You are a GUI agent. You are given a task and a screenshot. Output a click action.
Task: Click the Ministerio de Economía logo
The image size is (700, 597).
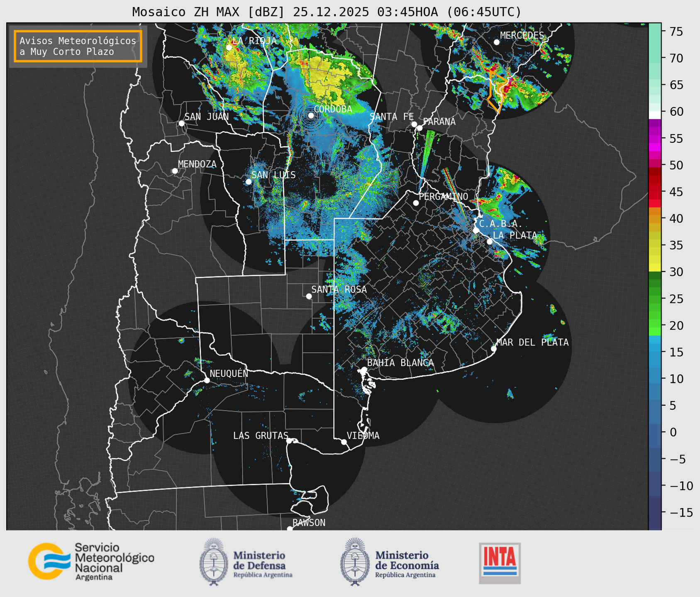[390, 562]
